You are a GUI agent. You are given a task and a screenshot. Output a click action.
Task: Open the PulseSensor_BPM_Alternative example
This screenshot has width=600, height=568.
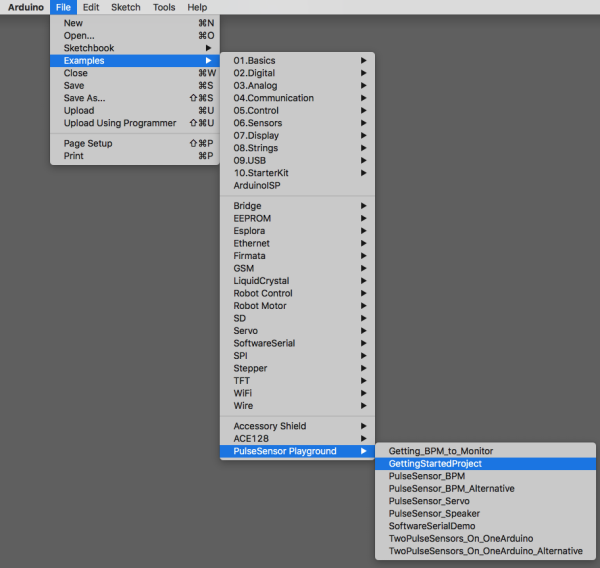pos(485,489)
